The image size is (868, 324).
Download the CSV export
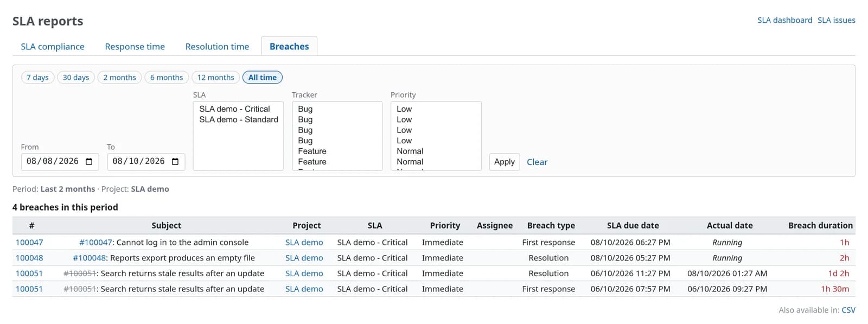(848, 310)
